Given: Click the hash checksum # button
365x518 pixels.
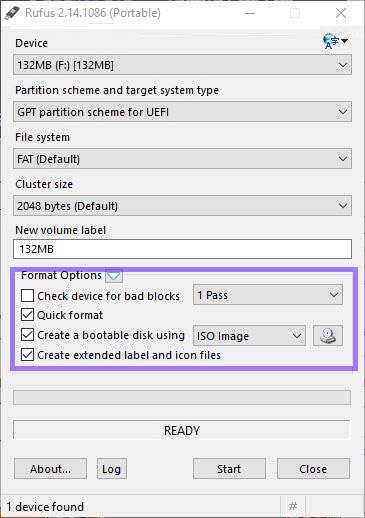Looking at the screenshot, I should [293, 506].
